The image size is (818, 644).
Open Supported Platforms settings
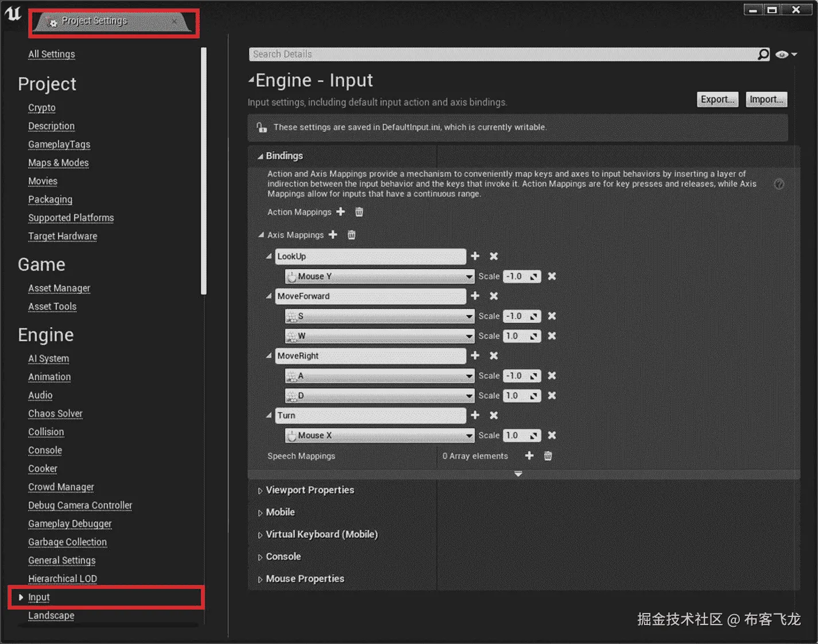(71, 218)
